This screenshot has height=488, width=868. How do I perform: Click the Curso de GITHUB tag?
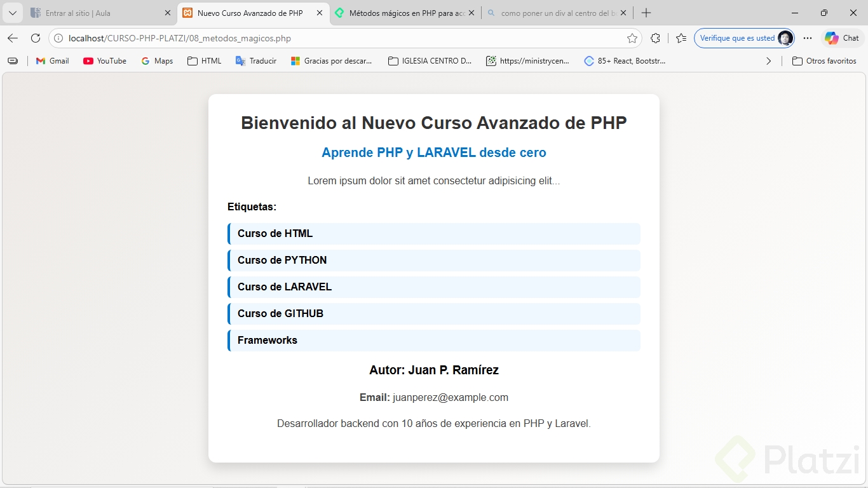[434, 314]
